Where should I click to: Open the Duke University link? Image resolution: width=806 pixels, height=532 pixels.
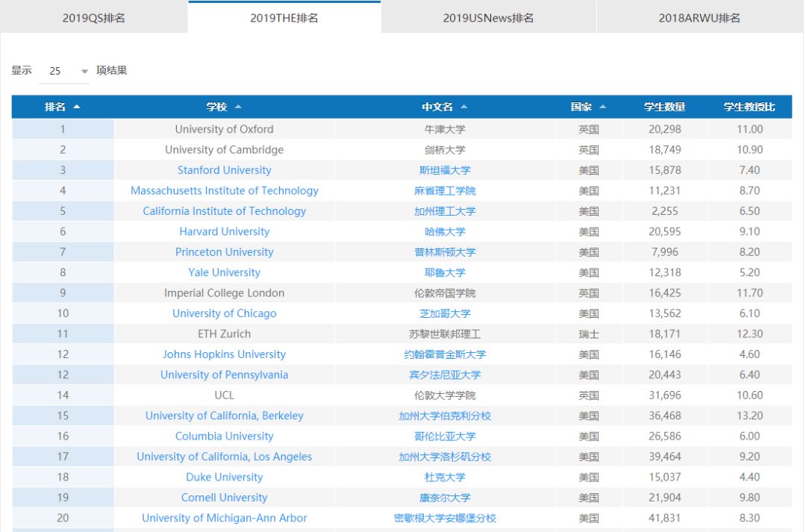[224, 477]
